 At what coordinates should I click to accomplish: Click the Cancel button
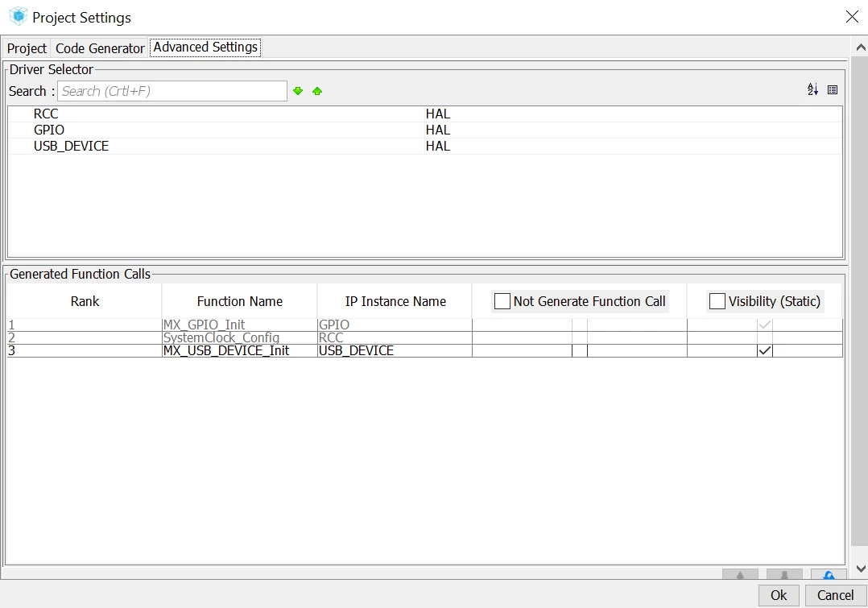(x=835, y=595)
